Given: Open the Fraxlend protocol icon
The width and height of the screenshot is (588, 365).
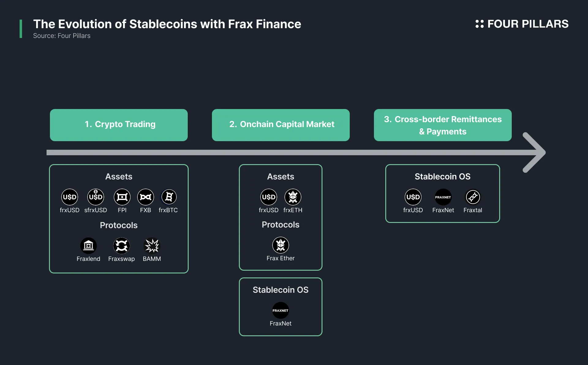Looking at the screenshot, I should pyautogui.click(x=89, y=246).
